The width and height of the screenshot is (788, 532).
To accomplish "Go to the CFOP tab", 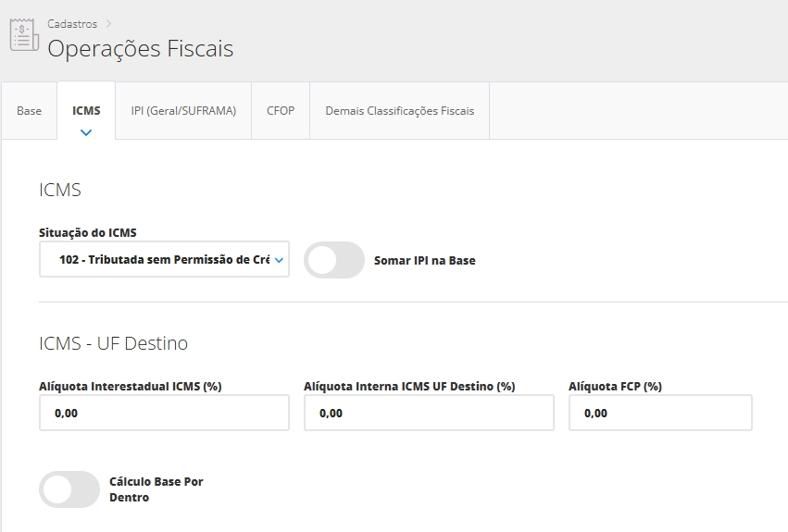I will tap(280, 111).
